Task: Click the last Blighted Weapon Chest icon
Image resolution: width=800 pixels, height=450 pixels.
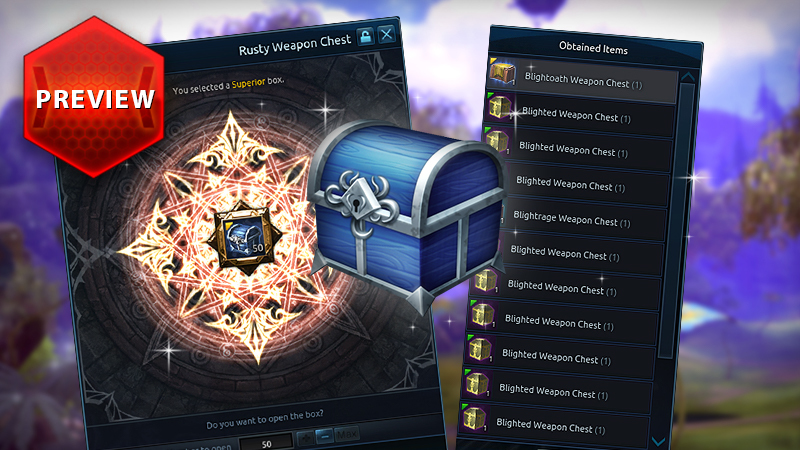Action: pyautogui.click(x=474, y=418)
